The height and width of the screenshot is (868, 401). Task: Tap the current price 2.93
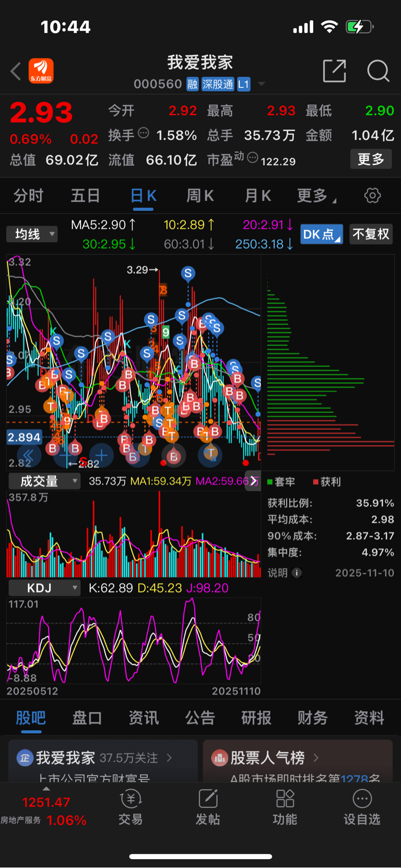tap(41, 113)
